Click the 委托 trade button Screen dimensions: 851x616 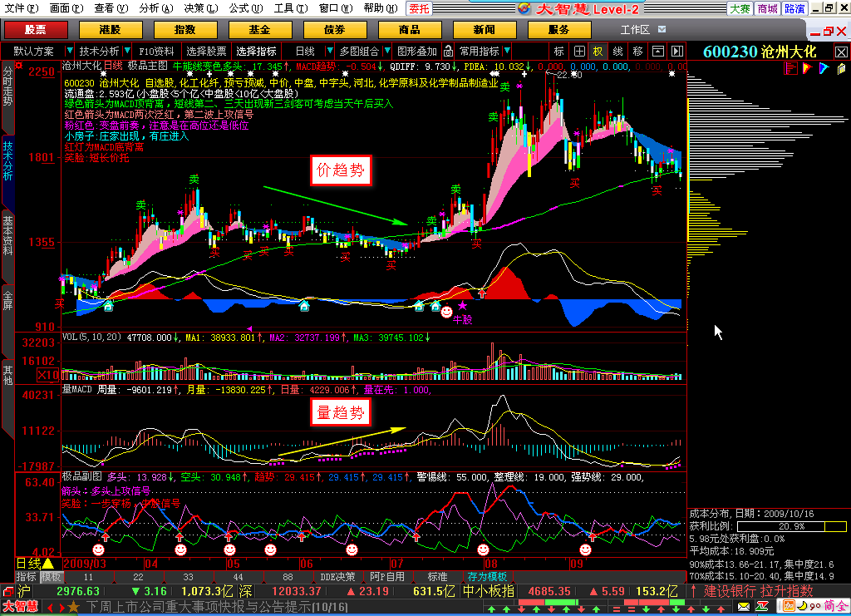click(x=419, y=8)
